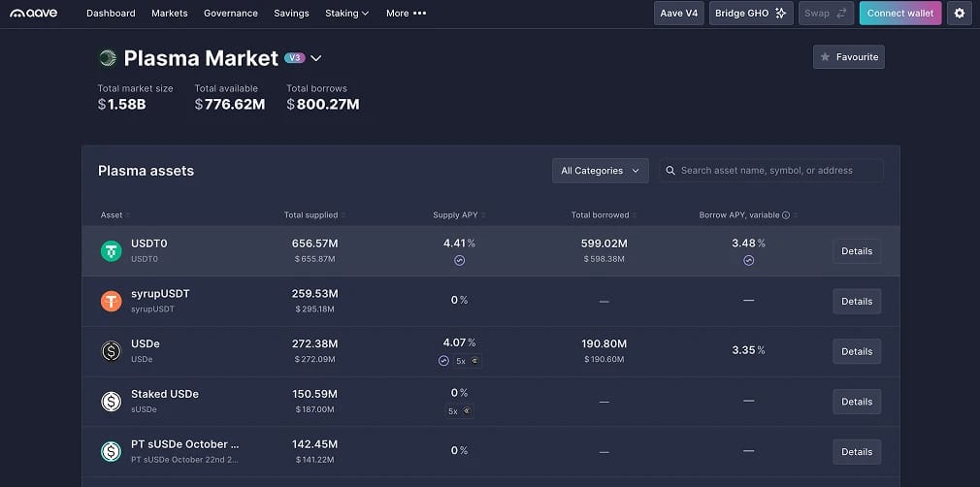Click the More ellipsis icon
This screenshot has width=980, height=487.
click(x=420, y=14)
